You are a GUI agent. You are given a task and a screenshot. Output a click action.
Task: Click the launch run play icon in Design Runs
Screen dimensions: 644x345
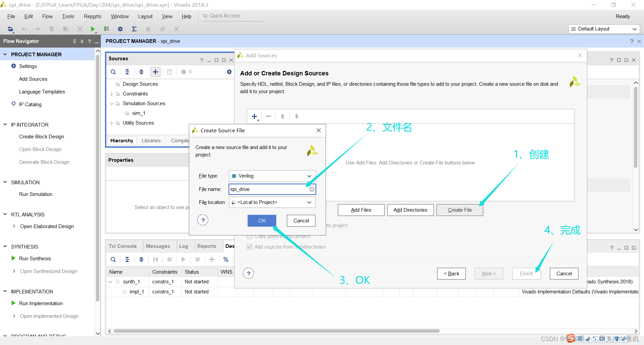point(183,259)
